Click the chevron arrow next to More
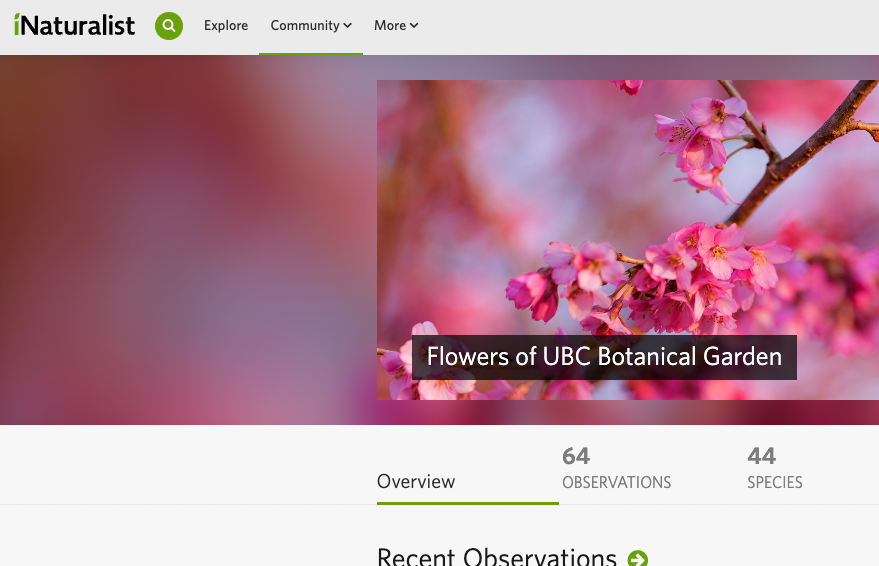Image resolution: width=879 pixels, height=566 pixels. point(414,26)
